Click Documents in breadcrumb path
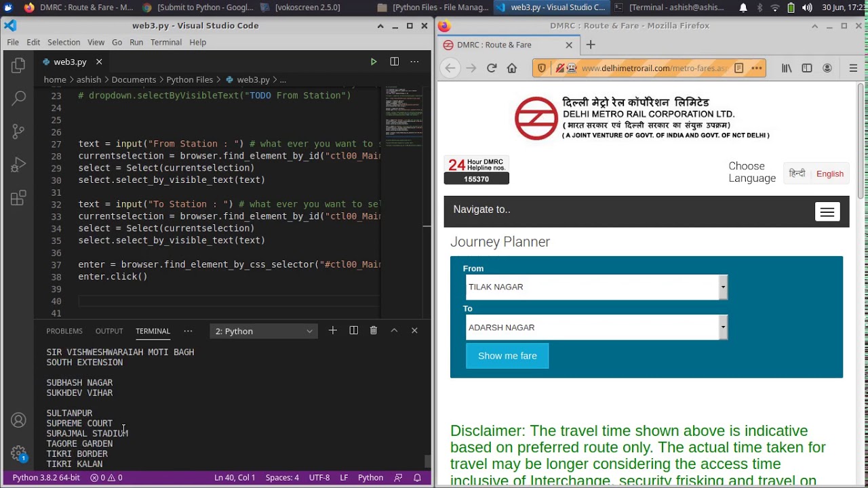The image size is (868, 488). pyautogui.click(x=134, y=80)
